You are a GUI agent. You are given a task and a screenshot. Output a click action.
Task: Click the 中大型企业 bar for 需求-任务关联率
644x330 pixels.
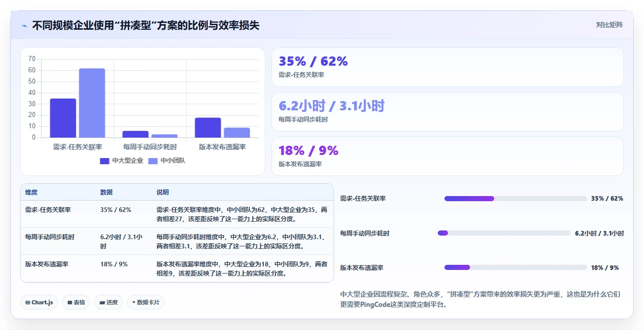tap(63, 118)
